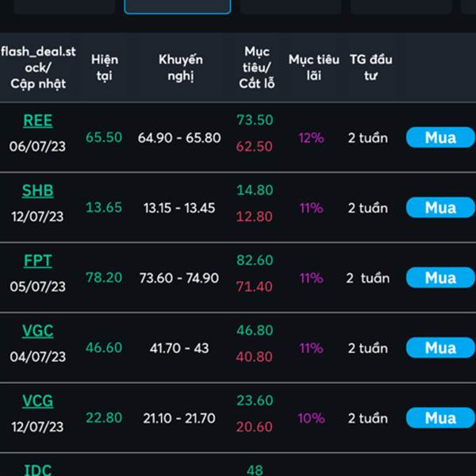Click VGC update date 04/07/23
This screenshot has width=476, height=476.
pos(37,357)
